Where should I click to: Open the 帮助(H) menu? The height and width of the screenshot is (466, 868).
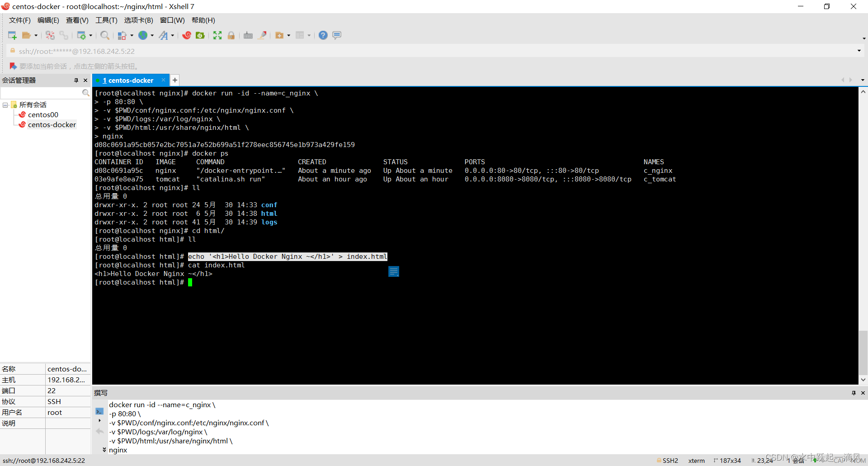click(203, 20)
